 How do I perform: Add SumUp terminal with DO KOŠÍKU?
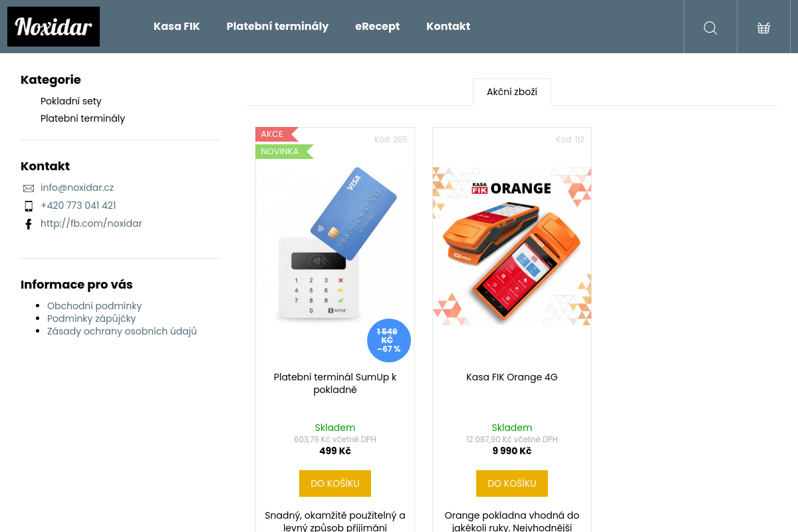[335, 483]
